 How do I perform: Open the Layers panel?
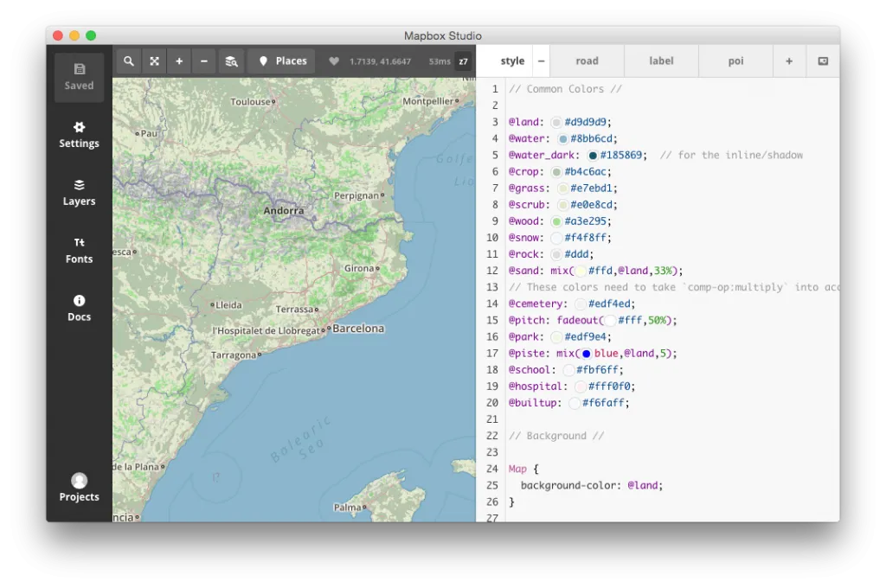(79, 193)
